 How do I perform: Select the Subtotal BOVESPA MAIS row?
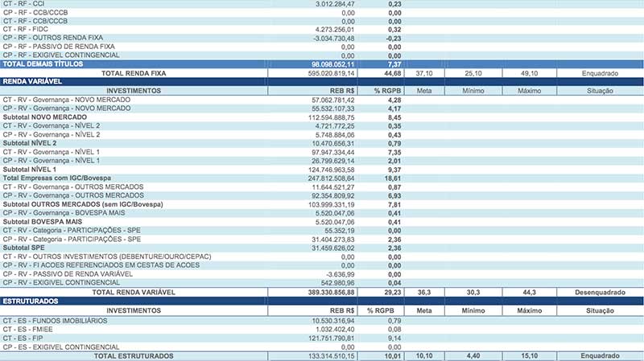click(43, 221)
